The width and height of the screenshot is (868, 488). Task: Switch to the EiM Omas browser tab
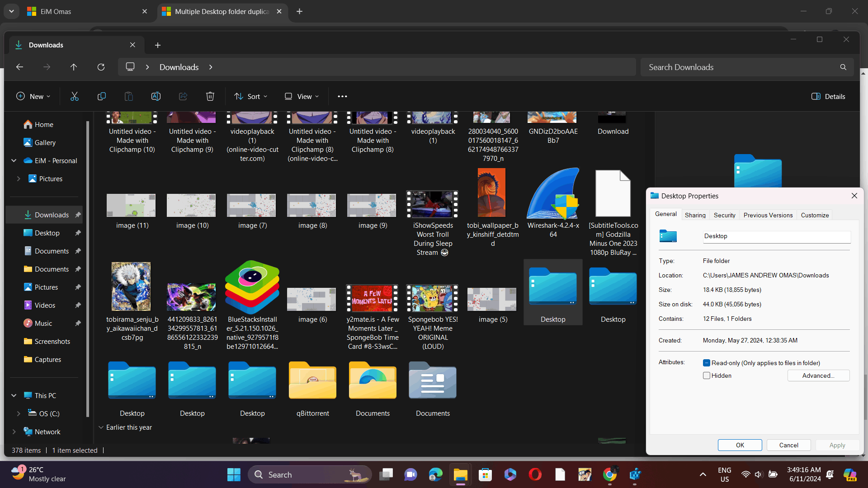[87, 11]
